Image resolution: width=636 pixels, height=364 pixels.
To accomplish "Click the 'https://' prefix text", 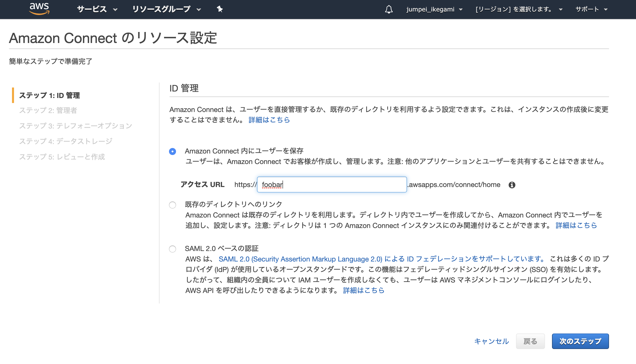I will [x=245, y=185].
